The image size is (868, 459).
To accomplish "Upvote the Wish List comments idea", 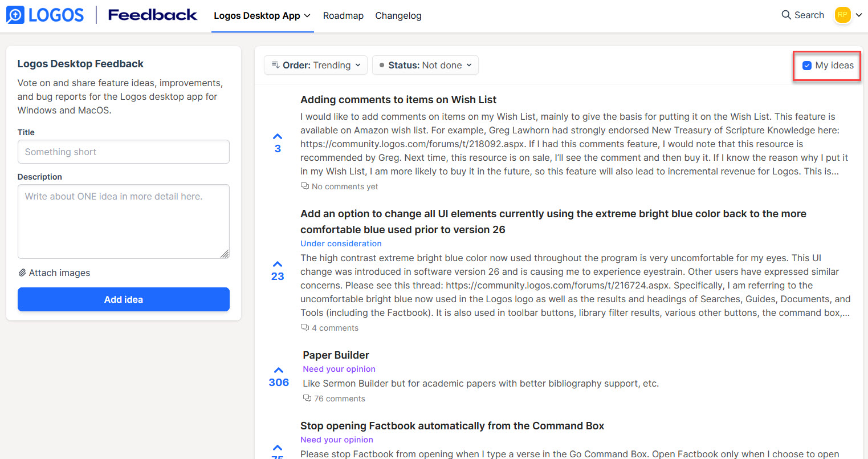I will 278,137.
